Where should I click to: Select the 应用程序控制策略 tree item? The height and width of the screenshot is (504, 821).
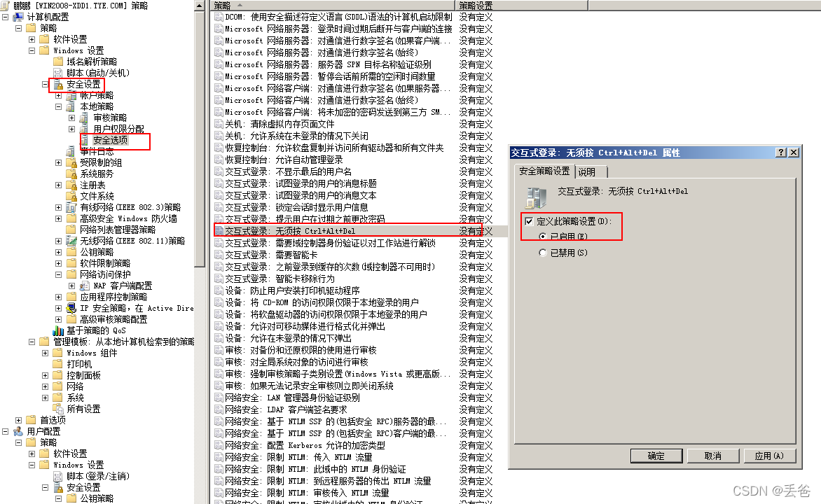(113, 297)
